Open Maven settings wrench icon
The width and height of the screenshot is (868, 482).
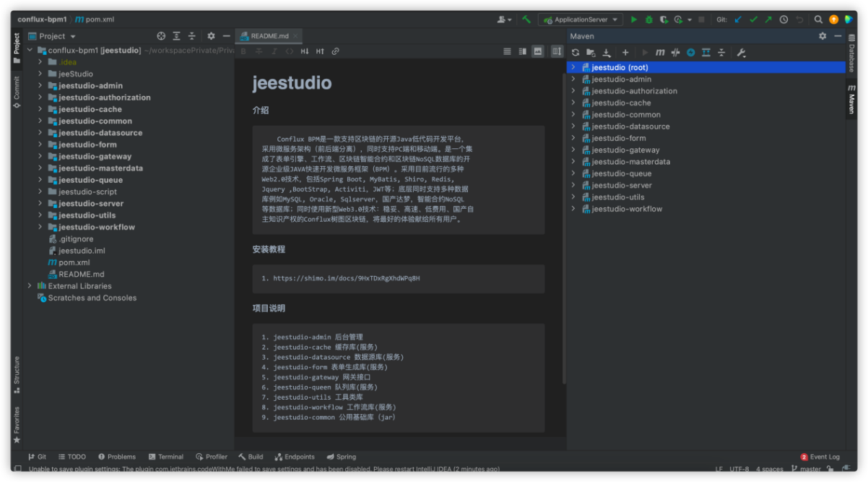(740, 52)
